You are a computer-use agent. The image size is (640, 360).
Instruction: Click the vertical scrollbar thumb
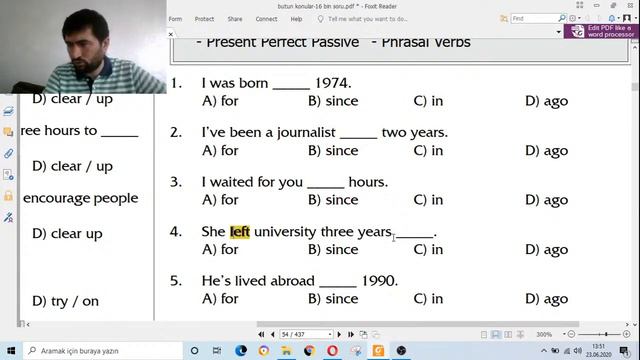pyautogui.click(x=635, y=87)
